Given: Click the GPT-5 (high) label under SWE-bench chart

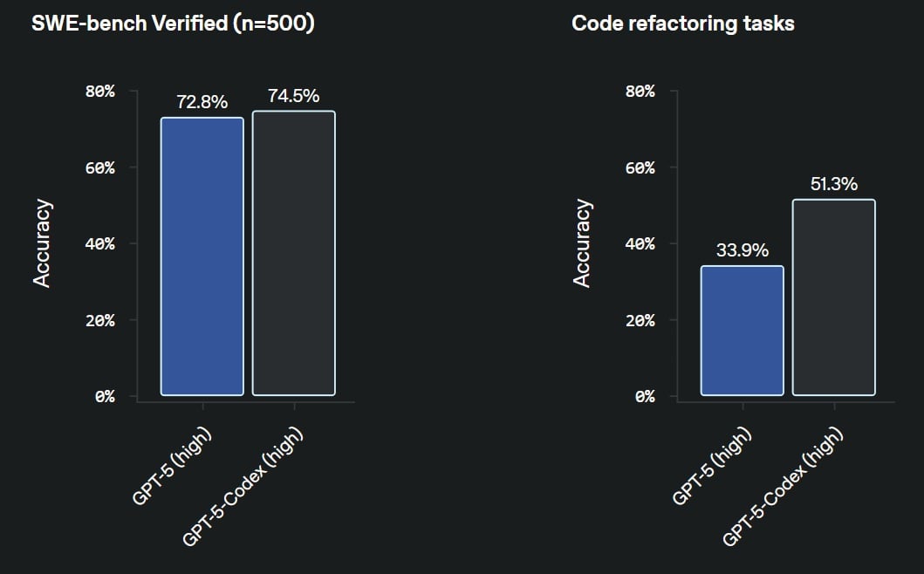Looking at the screenshot, I should click(x=172, y=466).
